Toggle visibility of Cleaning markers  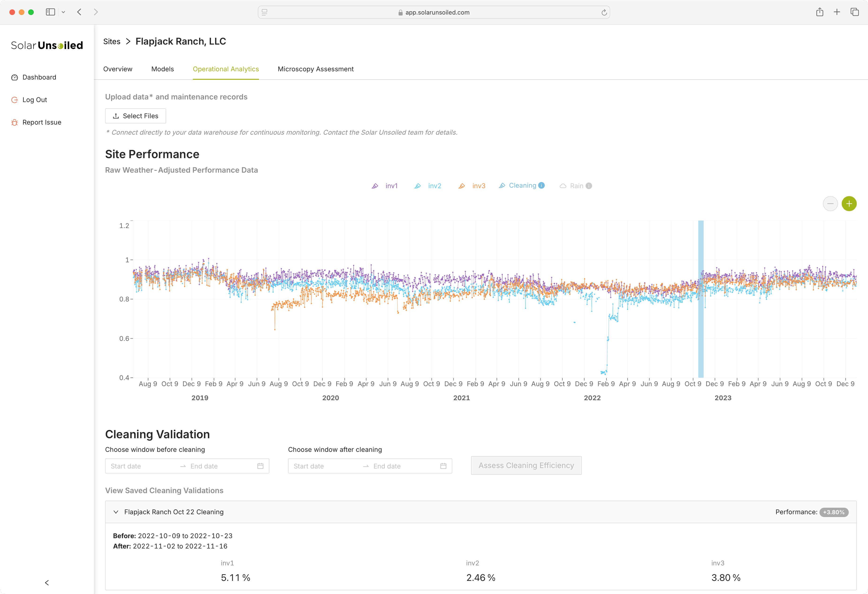[523, 186]
